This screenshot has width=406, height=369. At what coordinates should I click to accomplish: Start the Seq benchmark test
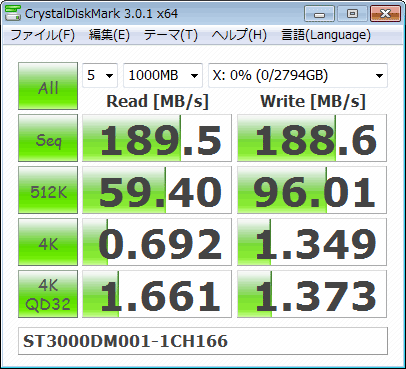48,138
